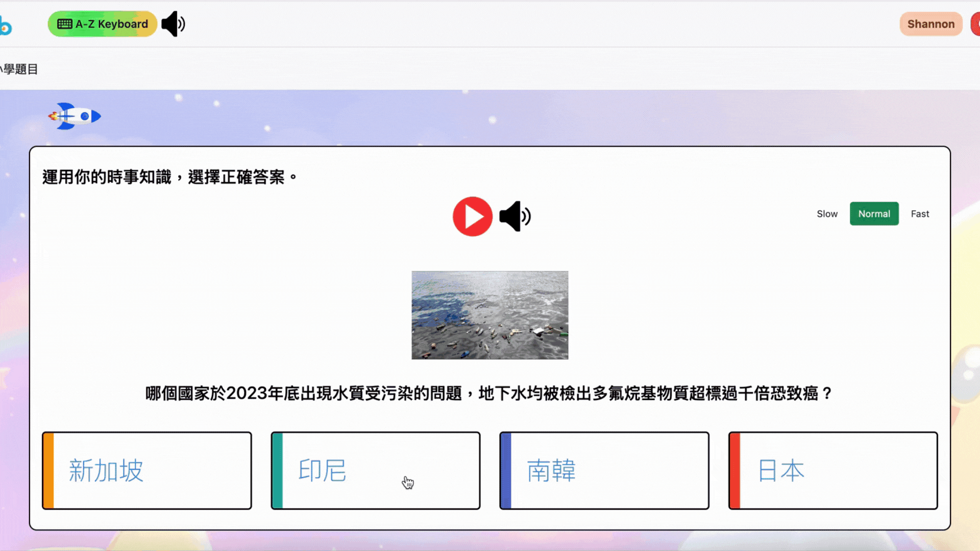Click speaker icon beside play button
The height and width of the screenshot is (551, 980).
[x=514, y=216]
